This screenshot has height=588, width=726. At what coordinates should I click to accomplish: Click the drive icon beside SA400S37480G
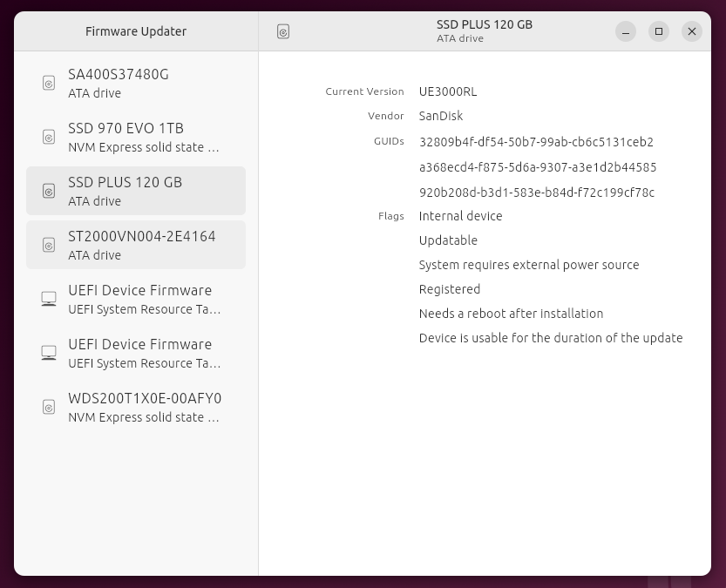[49, 84]
